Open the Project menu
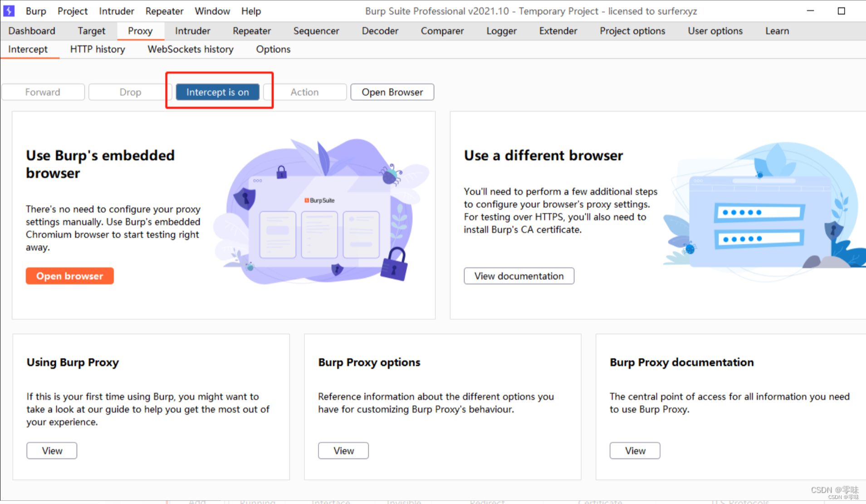866x504 pixels. coord(73,11)
